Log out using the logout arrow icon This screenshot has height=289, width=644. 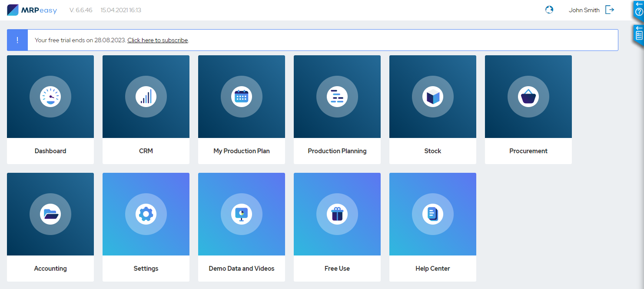611,10
